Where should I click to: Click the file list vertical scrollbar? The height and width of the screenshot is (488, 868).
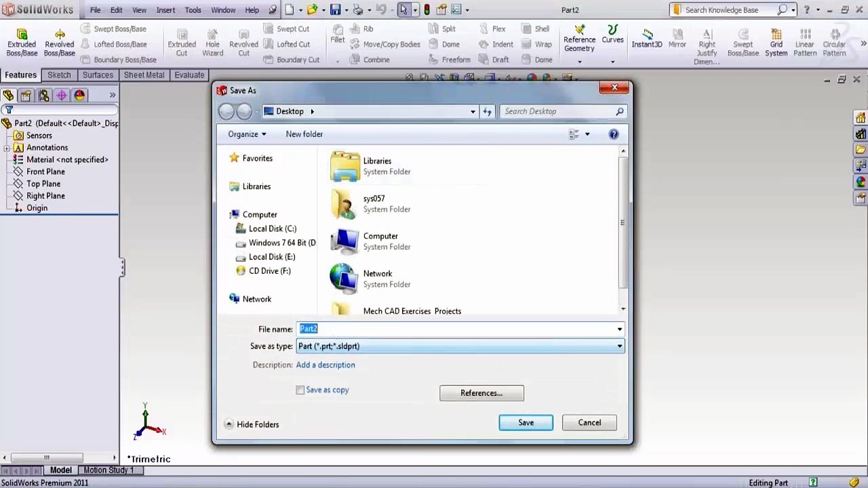pos(623,222)
